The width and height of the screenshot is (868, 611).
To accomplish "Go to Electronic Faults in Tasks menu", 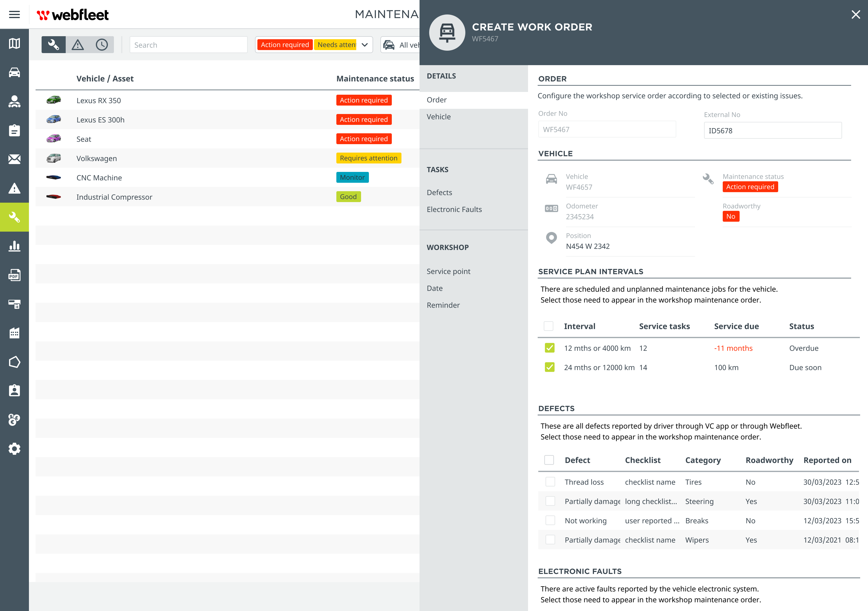I will click(454, 209).
